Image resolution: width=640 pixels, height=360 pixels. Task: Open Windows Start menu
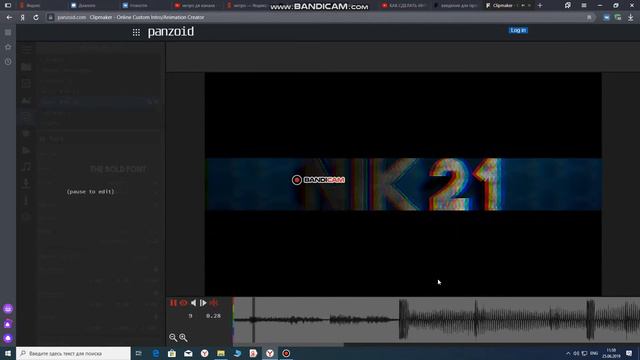[8, 353]
